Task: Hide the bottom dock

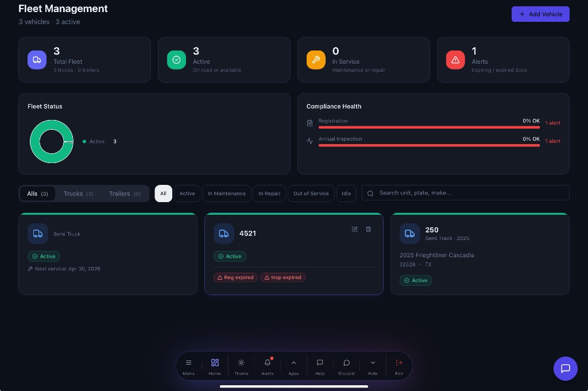Action: (x=373, y=366)
